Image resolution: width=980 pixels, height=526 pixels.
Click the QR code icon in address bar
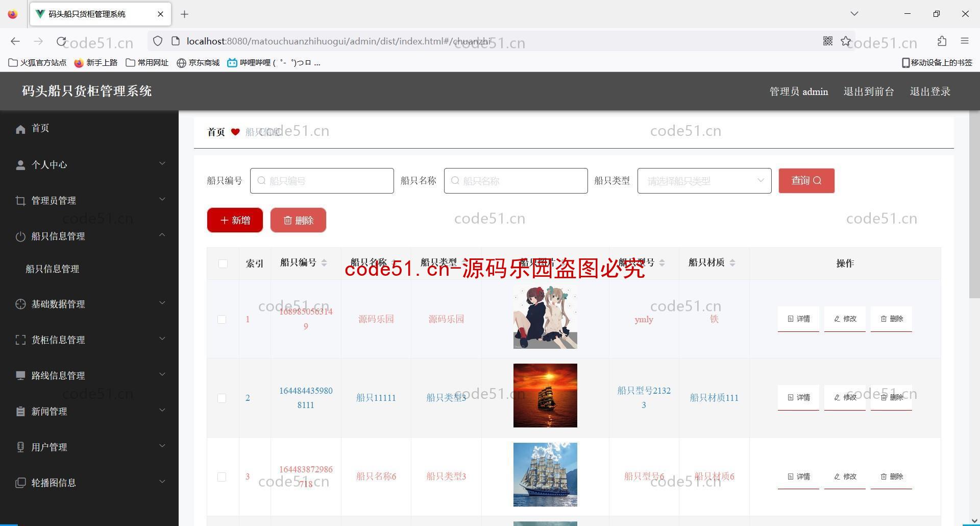(x=828, y=41)
